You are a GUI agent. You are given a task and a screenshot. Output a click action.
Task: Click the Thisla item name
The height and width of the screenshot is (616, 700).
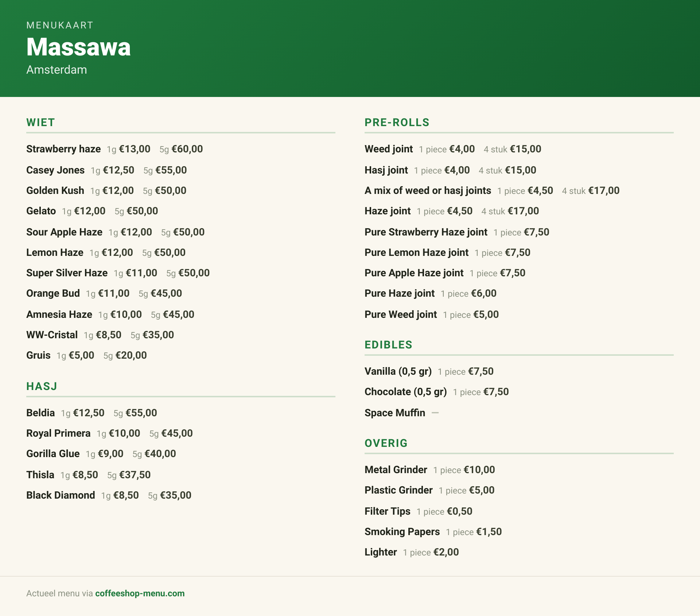pos(40,475)
